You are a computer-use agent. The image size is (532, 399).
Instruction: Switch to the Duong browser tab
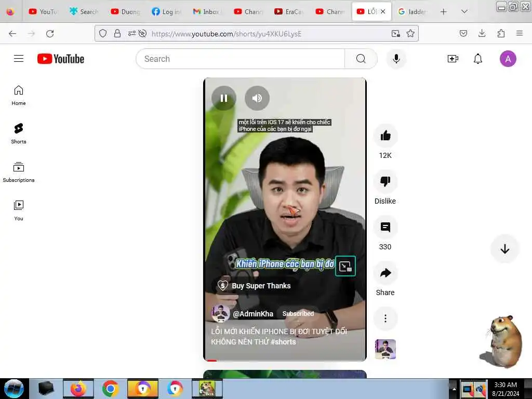coord(125,11)
